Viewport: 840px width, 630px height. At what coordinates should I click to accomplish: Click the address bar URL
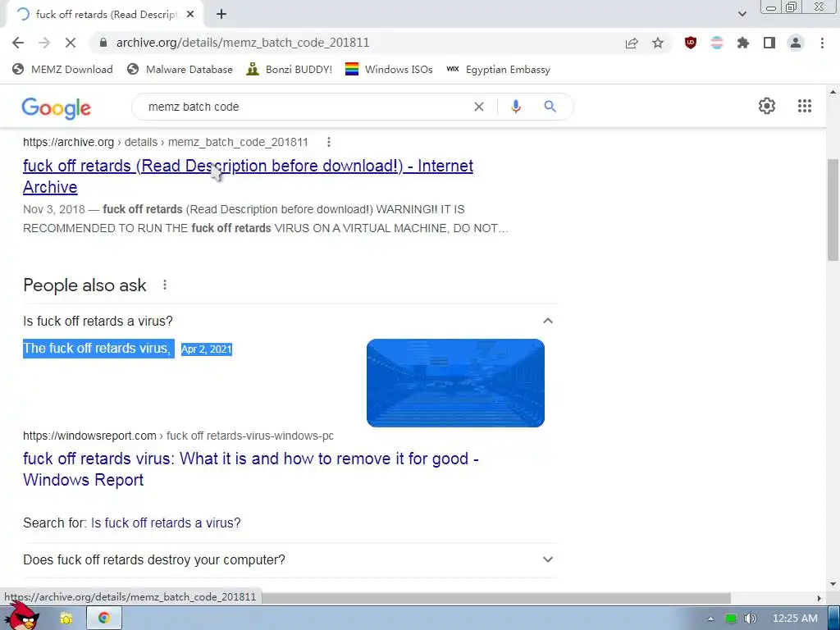tap(243, 43)
